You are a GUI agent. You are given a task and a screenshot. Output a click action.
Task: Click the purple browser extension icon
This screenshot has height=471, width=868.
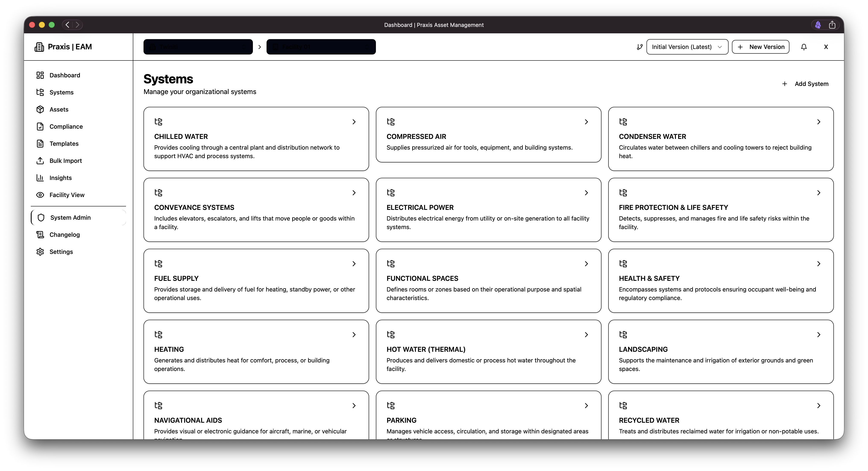[818, 25]
